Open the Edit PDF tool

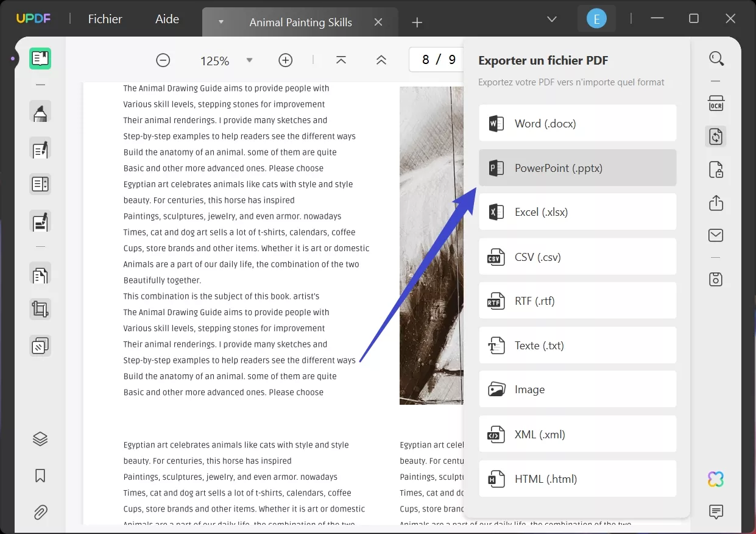pos(40,149)
